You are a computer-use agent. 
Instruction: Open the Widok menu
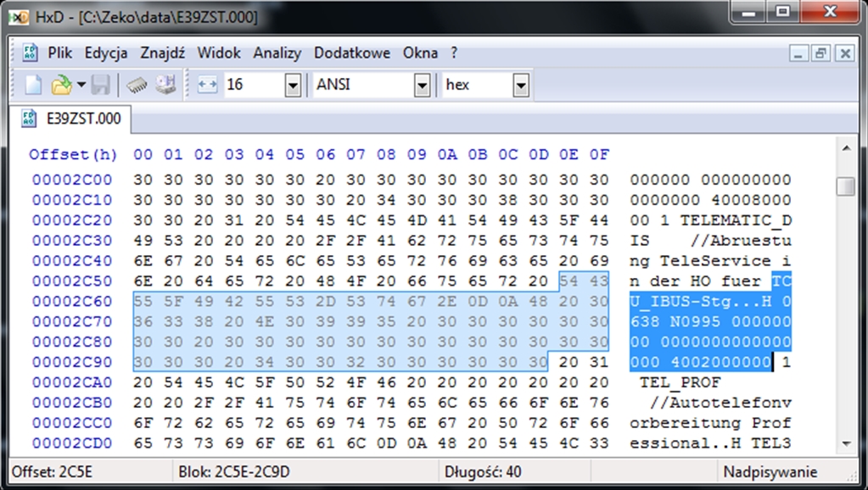219,53
